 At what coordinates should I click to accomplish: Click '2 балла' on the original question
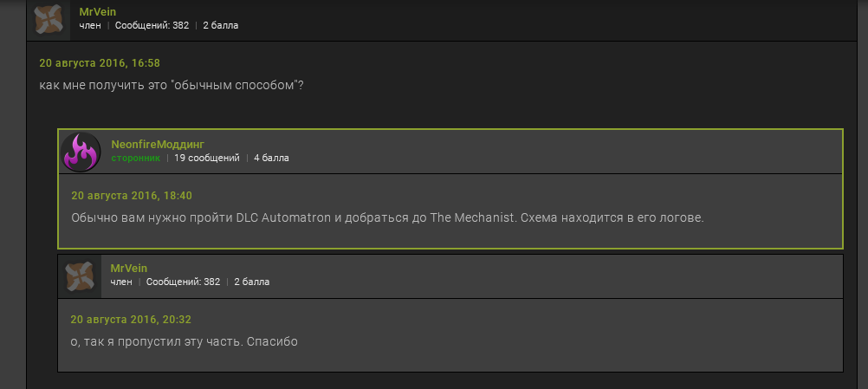click(x=220, y=26)
